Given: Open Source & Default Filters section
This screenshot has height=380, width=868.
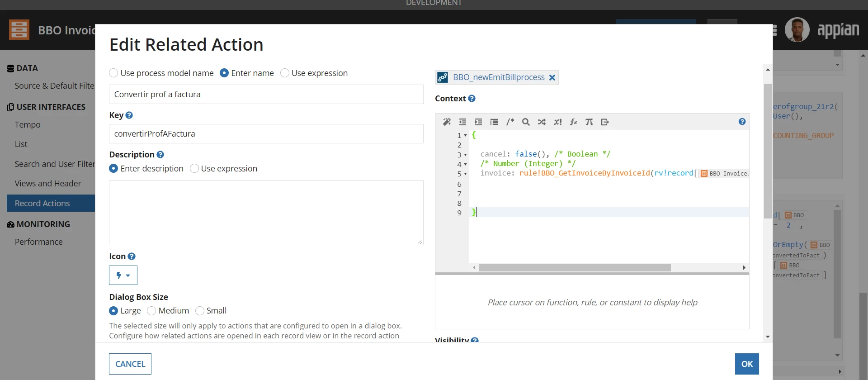Looking at the screenshot, I should (54, 85).
